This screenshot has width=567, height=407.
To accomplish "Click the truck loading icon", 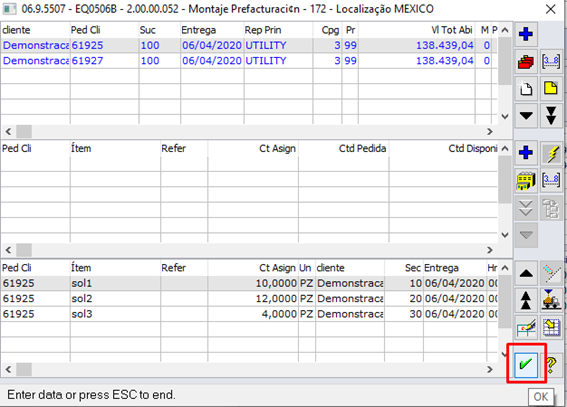I will [x=551, y=301].
